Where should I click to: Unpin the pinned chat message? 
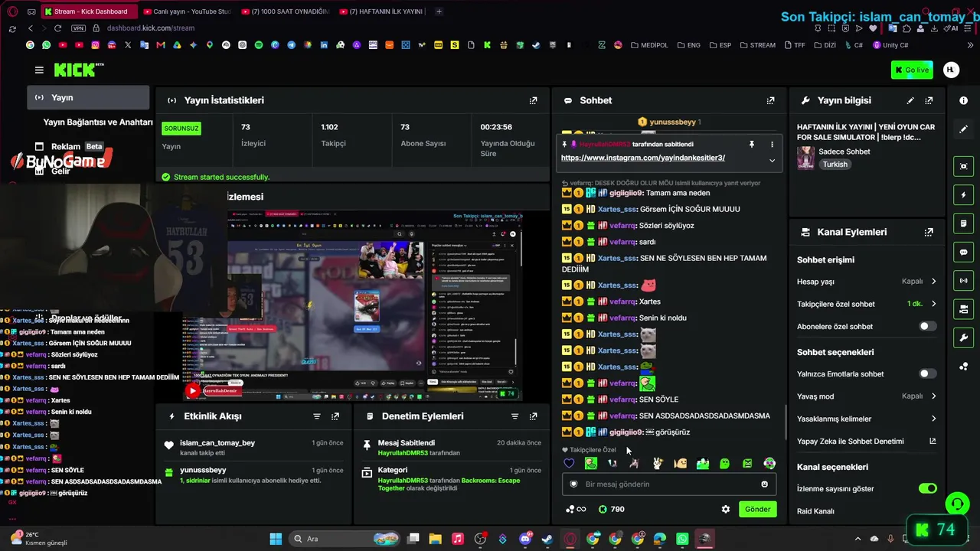(x=752, y=144)
